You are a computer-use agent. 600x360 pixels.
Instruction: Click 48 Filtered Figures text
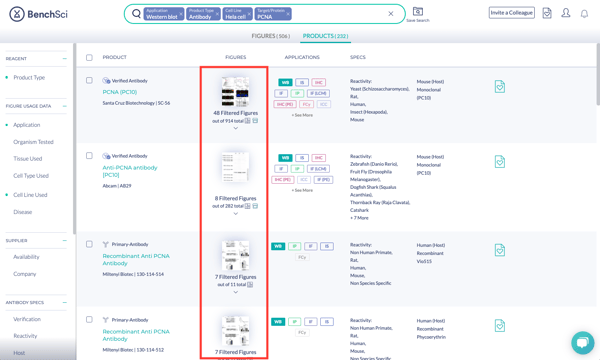click(x=236, y=113)
